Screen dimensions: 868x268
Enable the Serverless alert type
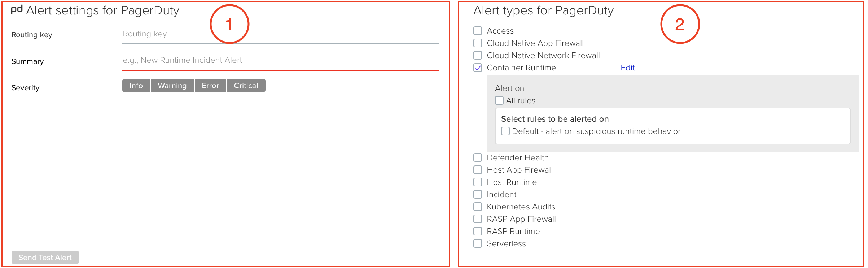coord(478,243)
